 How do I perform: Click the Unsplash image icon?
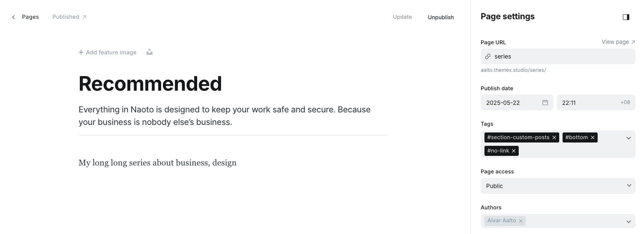click(150, 52)
